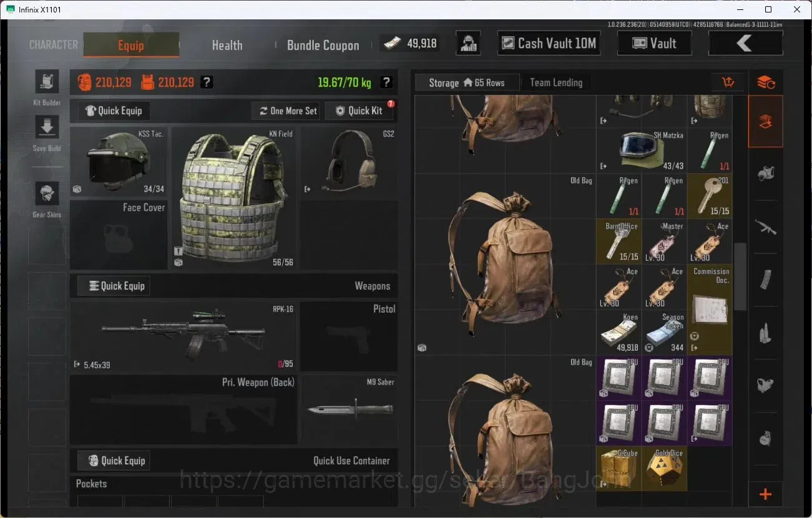
Task: Select the 201 key item
Action: click(710, 195)
